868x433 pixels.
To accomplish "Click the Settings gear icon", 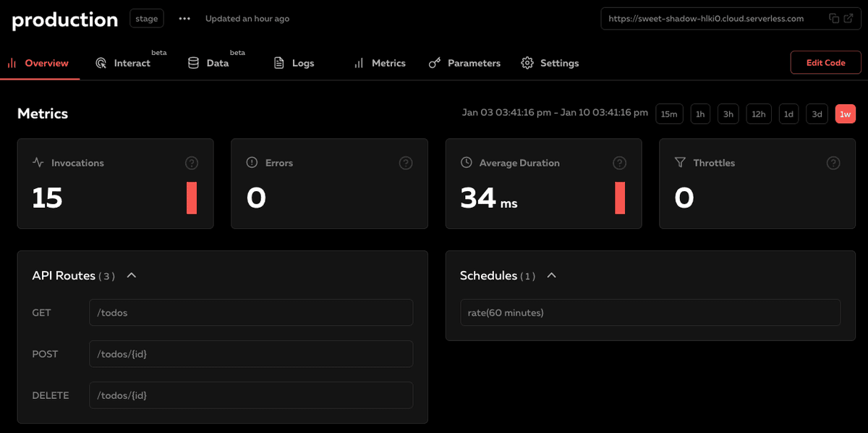I will (527, 63).
